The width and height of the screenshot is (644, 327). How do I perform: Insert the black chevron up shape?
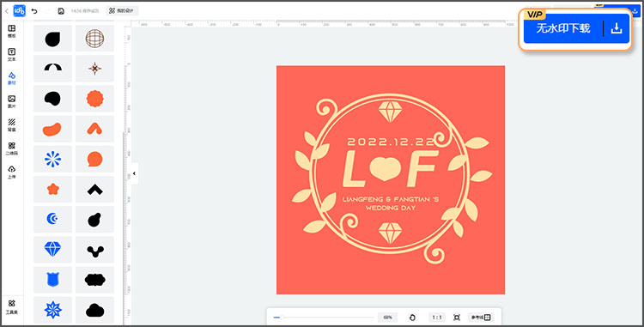click(x=94, y=189)
